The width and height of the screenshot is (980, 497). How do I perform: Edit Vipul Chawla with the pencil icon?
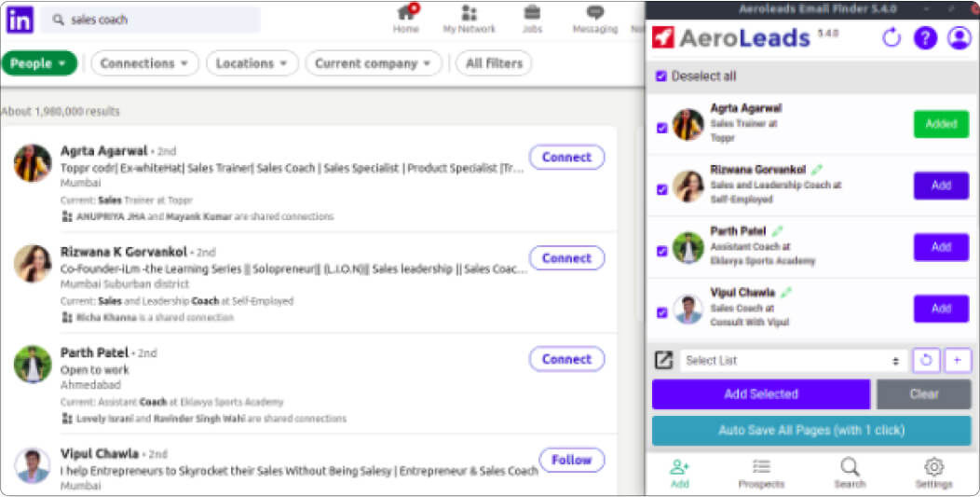coord(786,292)
